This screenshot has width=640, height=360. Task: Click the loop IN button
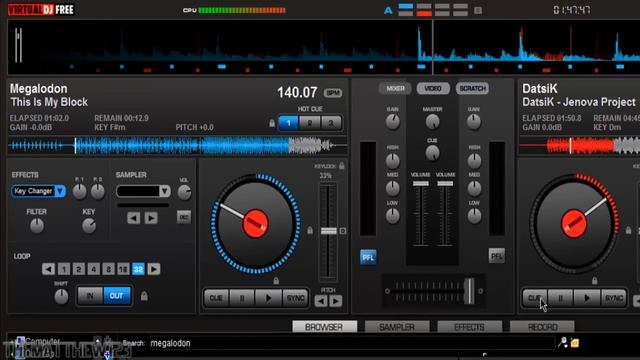click(x=90, y=296)
